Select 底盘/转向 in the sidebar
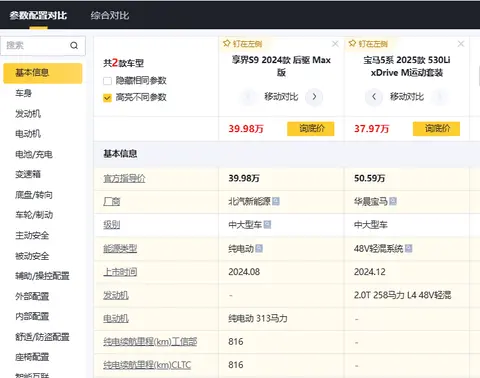This screenshot has height=378, width=480. pyautogui.click(x=34, y=195)
